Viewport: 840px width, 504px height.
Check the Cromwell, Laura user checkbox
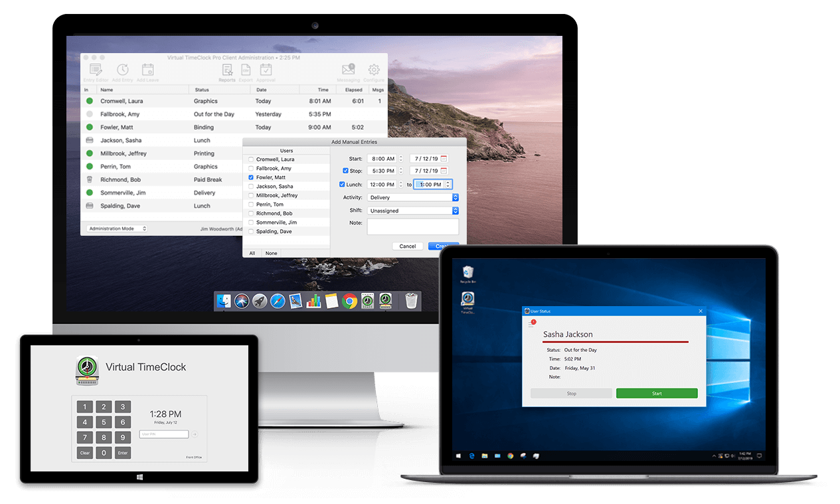250,159
